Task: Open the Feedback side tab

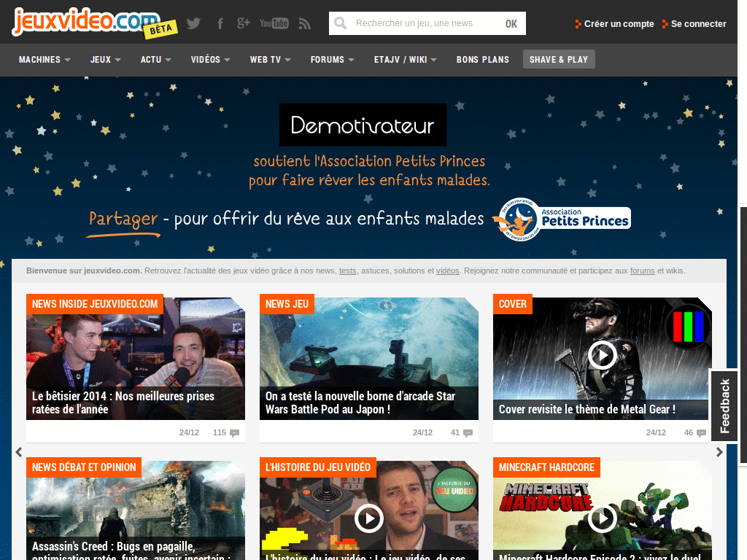Action: pos(724,405)
